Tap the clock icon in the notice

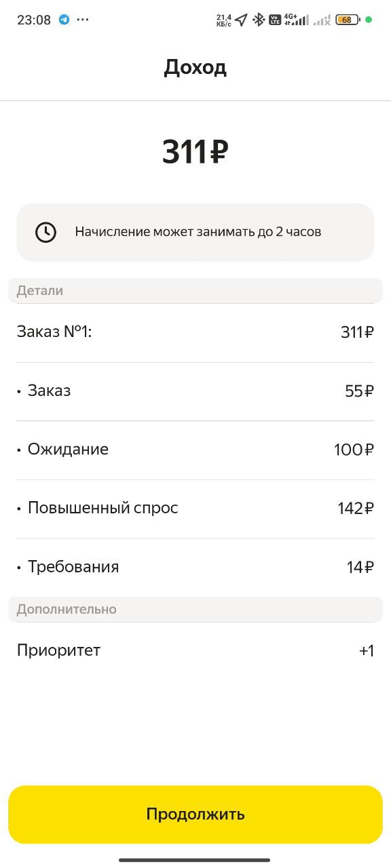tap(45, 232)
